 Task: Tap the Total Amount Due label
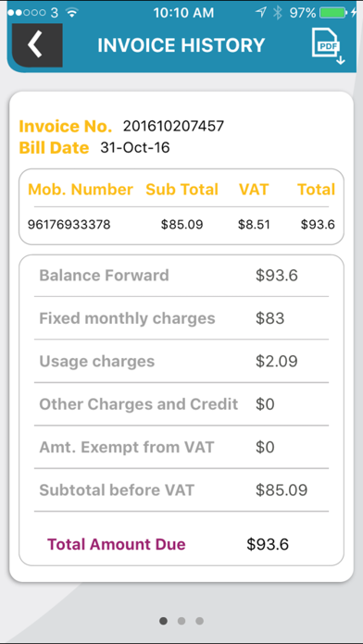coord(117,544)
